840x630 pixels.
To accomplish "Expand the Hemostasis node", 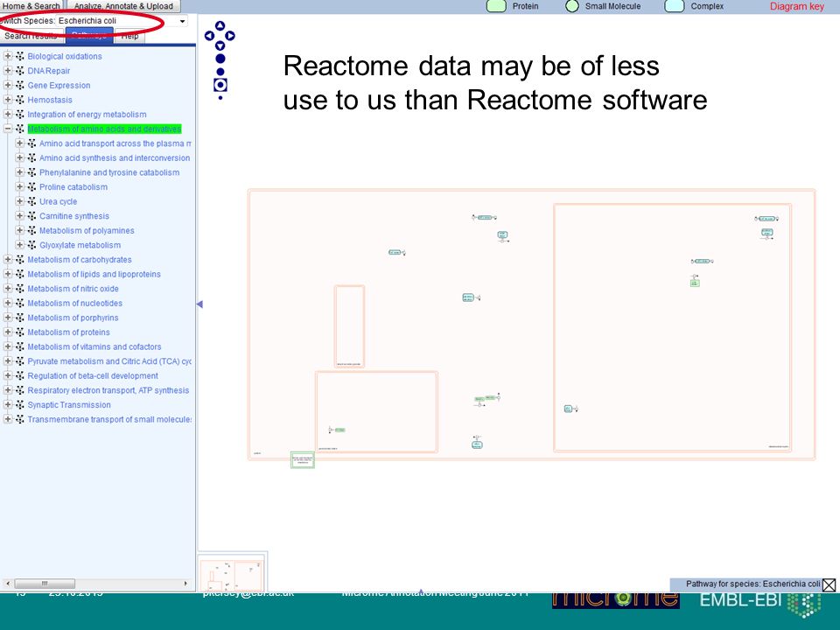I will [x=8, y=99].
